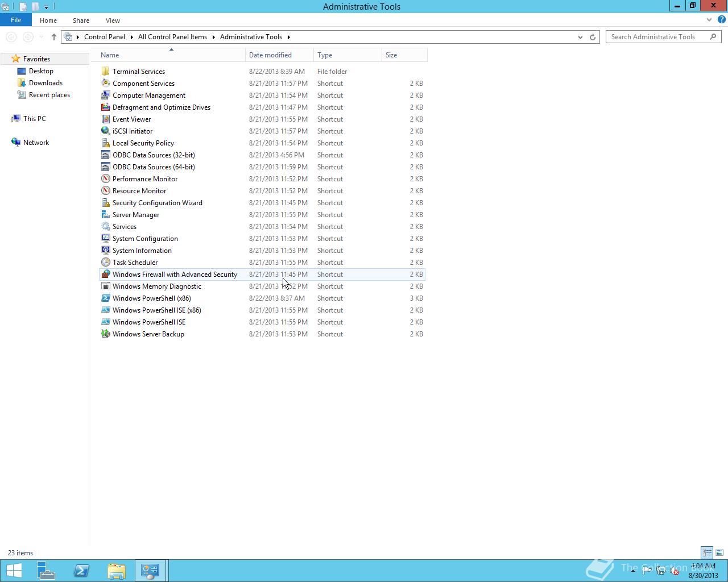Select the Component Services shortcut icon

pyautogui.click(x=105, y=83)
